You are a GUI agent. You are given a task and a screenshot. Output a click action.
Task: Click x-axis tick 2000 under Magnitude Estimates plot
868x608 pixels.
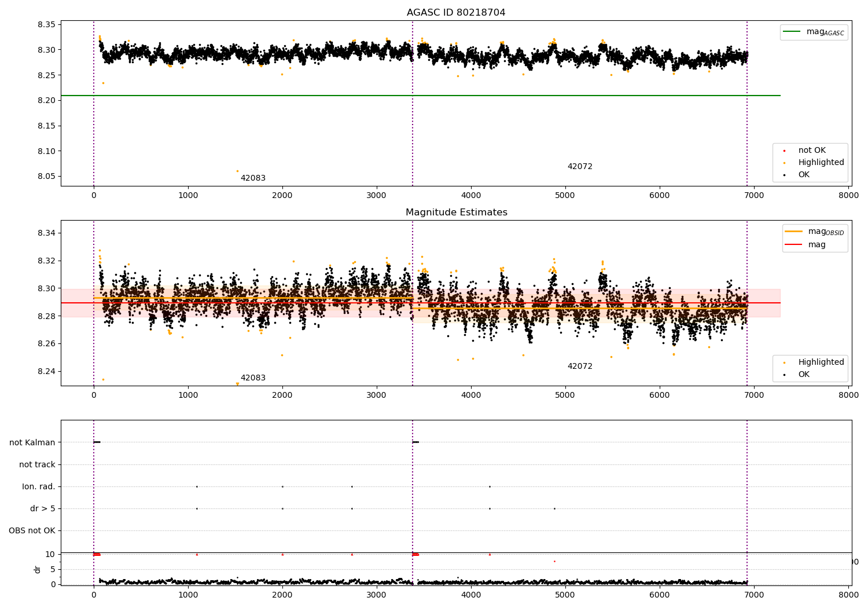(x=282, y=395)
